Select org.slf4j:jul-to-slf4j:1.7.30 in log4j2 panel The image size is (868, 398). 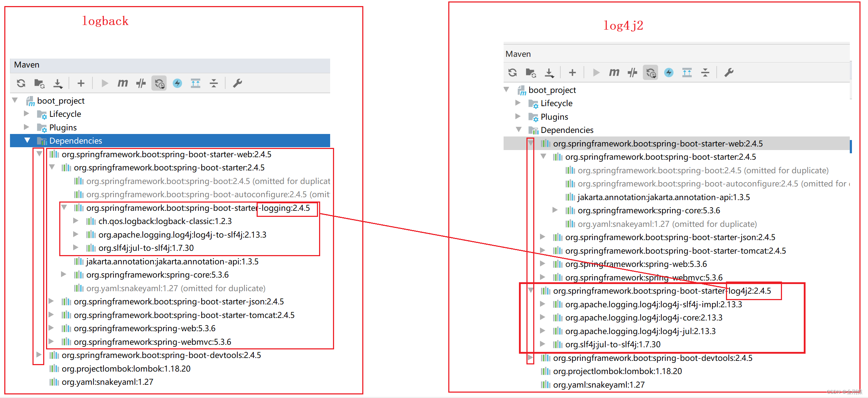613,344
